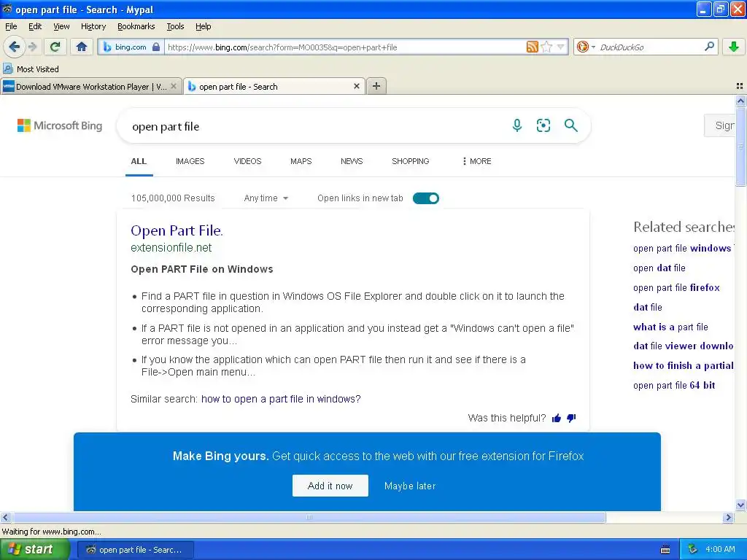Viewport: 747px width, 560px height.
Task: Click the Add it now button
Action: (330, 486)
